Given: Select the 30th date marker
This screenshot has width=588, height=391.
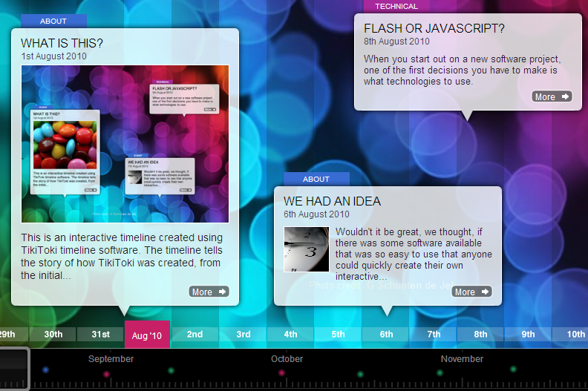Looking at the screenshot, I should click(53, 334).
